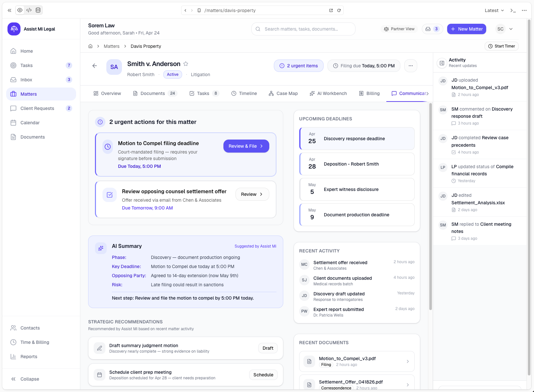Viewport: 534px width, 392px height.
Task: Switch to the AI Workbench tab
Action: (328, 93)
